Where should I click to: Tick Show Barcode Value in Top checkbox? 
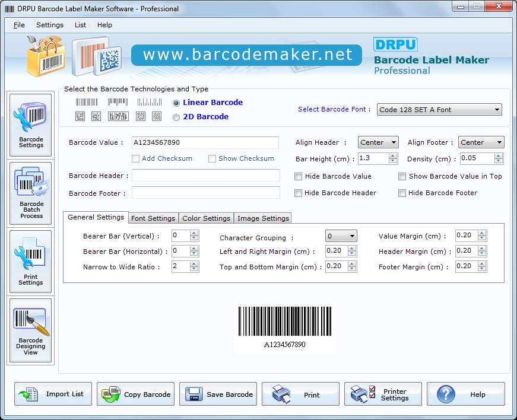[x=402, y=177]
